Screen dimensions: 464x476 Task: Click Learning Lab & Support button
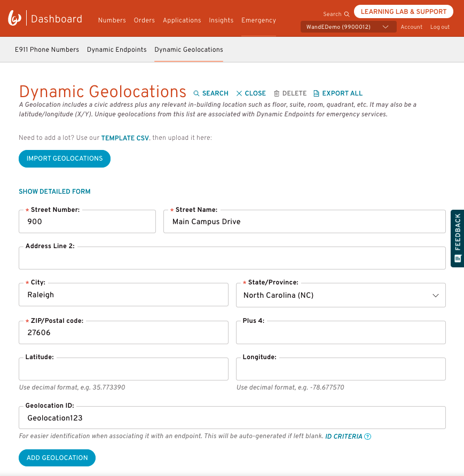pos(404,12)
